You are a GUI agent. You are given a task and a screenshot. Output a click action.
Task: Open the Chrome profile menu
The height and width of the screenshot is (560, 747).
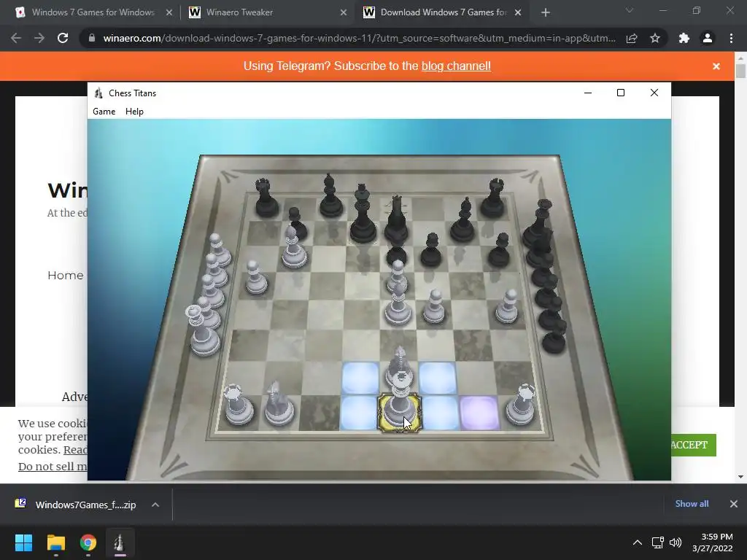coord(708,38)
